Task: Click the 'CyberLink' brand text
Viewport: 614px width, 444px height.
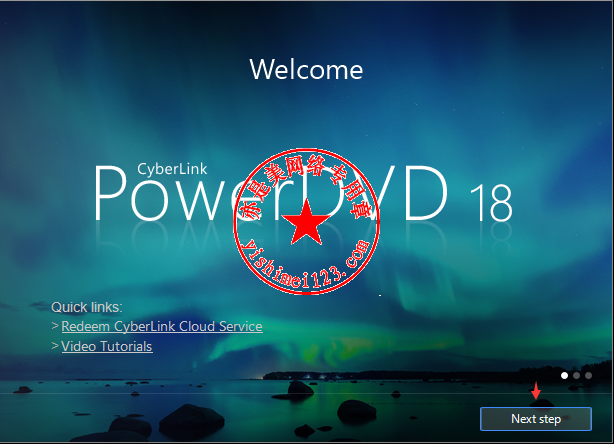Action: pyautogui.click(x=172, y=169)
